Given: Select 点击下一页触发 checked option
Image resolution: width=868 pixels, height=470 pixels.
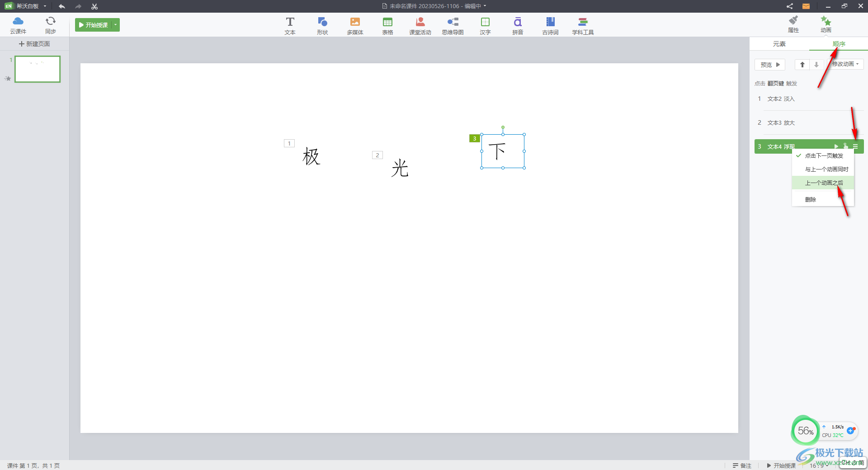Looking at the screenshot, I should pyautogui.click(x=823, y=155).
